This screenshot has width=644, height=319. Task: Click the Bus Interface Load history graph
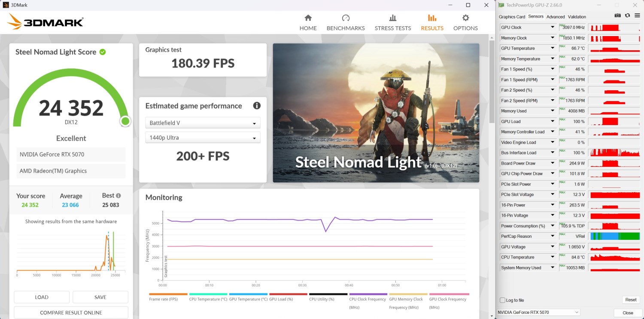(x=615, y=153)
